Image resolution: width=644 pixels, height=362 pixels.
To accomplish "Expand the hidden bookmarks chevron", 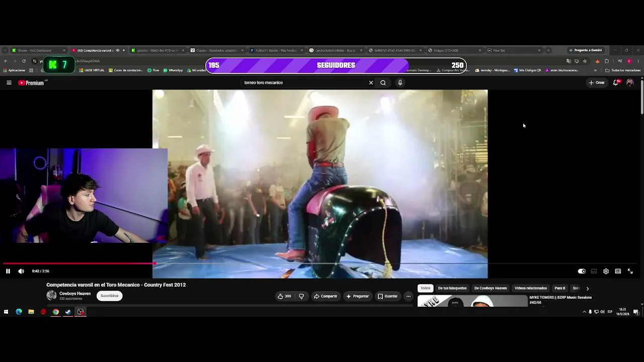I will [x=595, y=70].
